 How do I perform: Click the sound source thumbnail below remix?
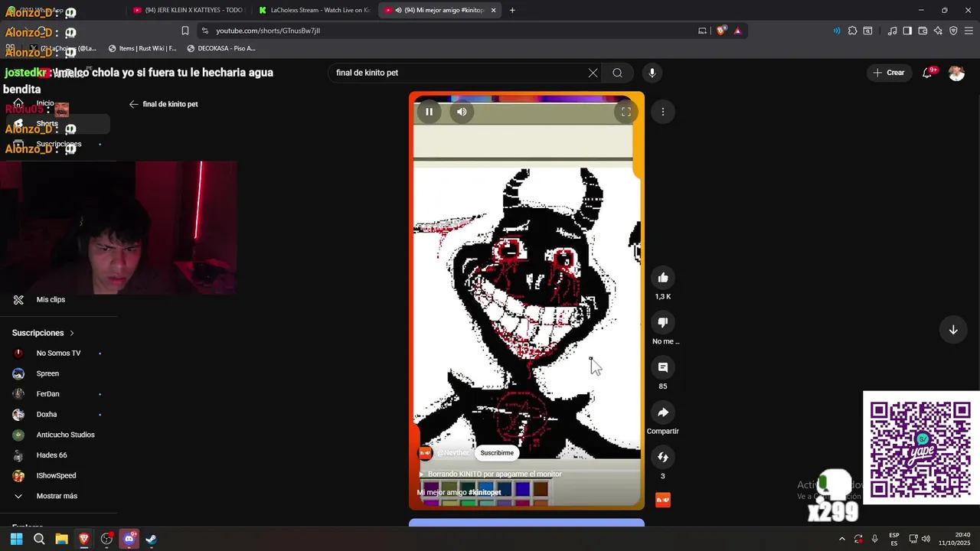coord(663,500)
